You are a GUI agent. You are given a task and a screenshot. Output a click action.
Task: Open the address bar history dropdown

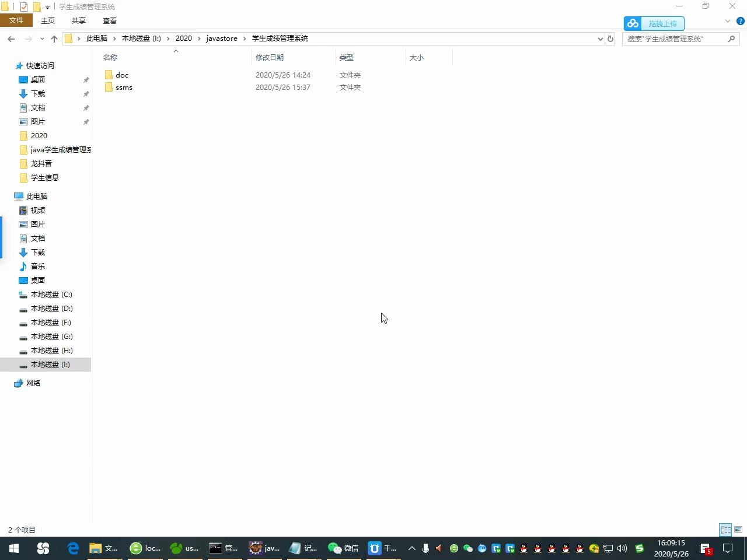coord(600,38)
